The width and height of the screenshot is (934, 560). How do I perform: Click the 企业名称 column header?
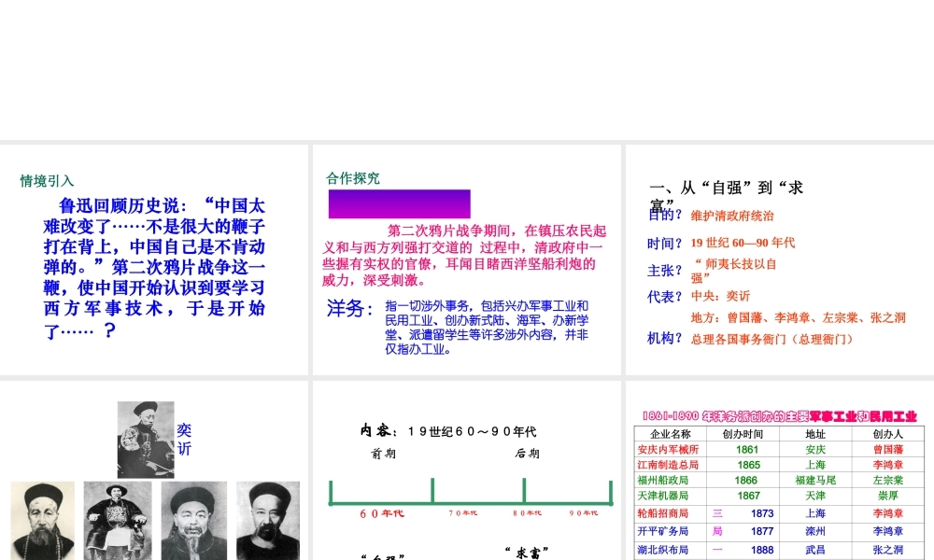670,434
